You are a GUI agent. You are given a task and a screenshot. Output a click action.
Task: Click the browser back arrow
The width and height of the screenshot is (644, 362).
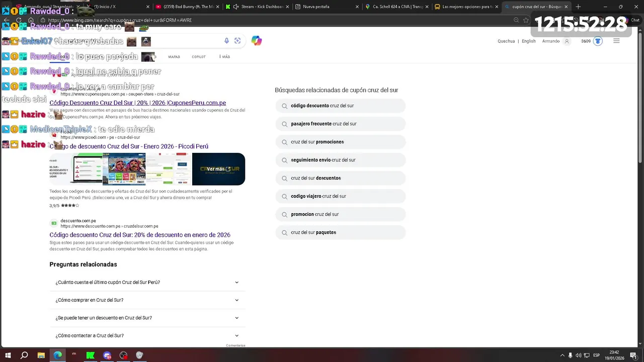coord(7,20)
